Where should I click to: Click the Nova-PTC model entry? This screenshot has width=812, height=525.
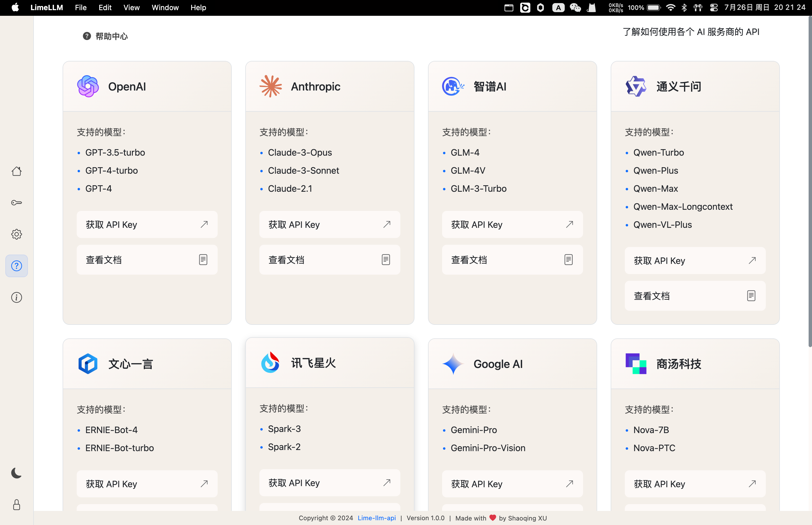(x=654, y=448)
